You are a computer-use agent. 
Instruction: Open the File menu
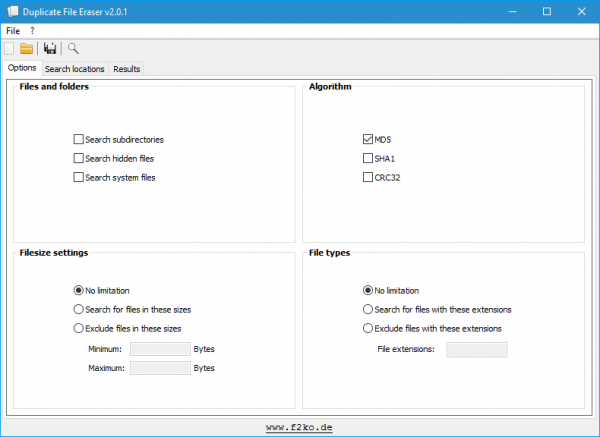tap(13, 31)
